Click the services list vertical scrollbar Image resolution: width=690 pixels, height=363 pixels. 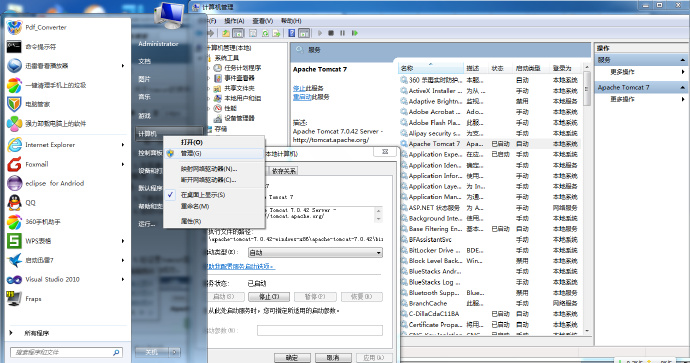click(587, 199)
